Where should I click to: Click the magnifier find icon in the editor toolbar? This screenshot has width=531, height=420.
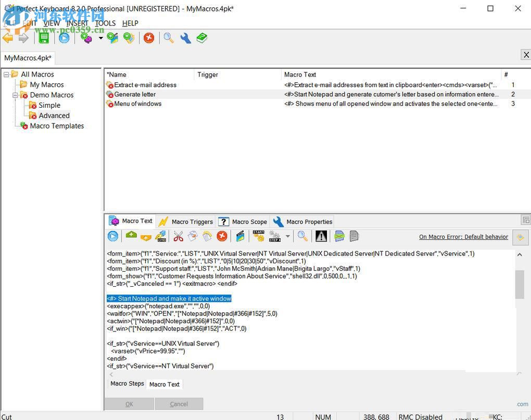302,236
